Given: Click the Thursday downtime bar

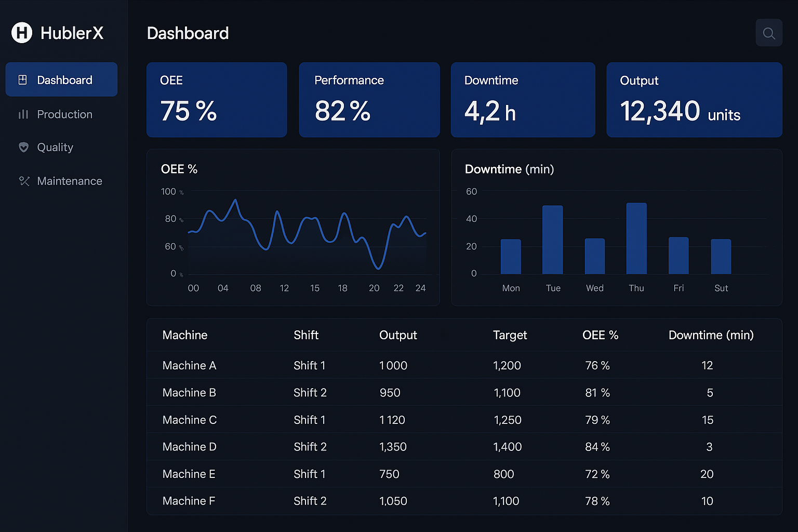Looking at the screenshot, I should coord(636,238).
